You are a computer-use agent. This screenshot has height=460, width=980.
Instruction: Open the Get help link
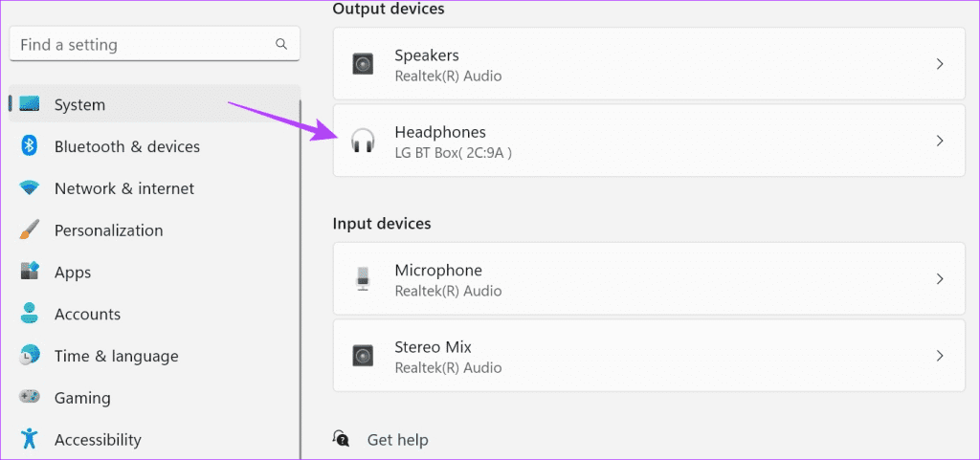[x=397, y=439]
